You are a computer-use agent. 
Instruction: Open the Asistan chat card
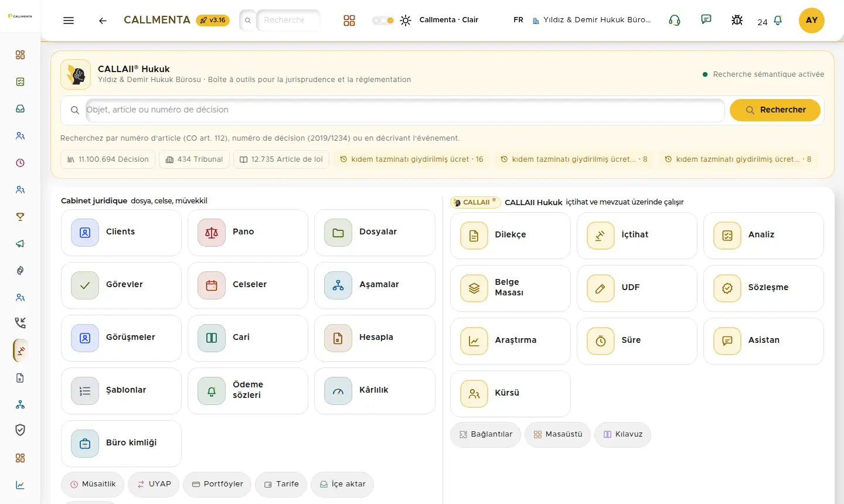[x=764, y=341]
